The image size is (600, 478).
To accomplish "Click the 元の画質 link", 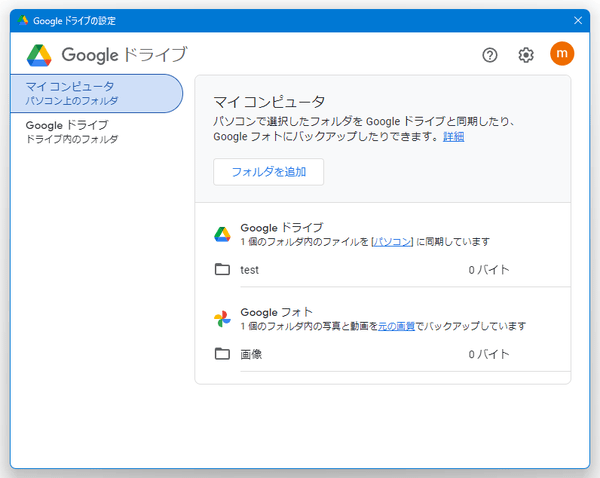I will pyautogui.click(x=396, y=326).
